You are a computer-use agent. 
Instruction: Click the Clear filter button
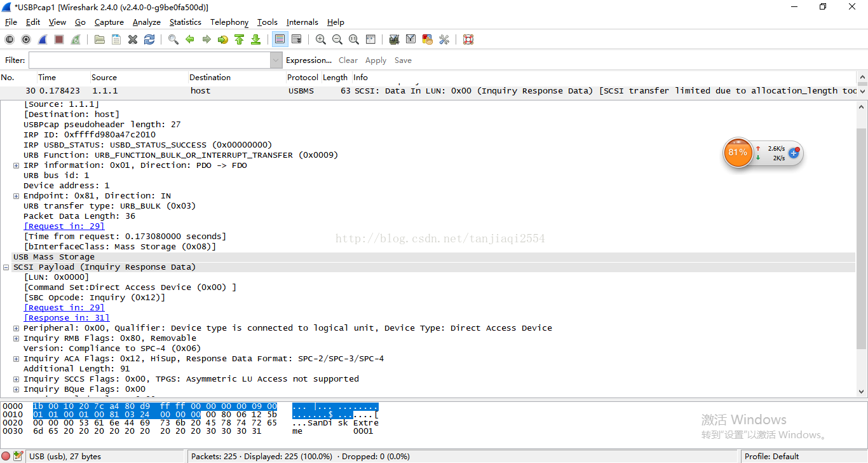tap(348, 60)
